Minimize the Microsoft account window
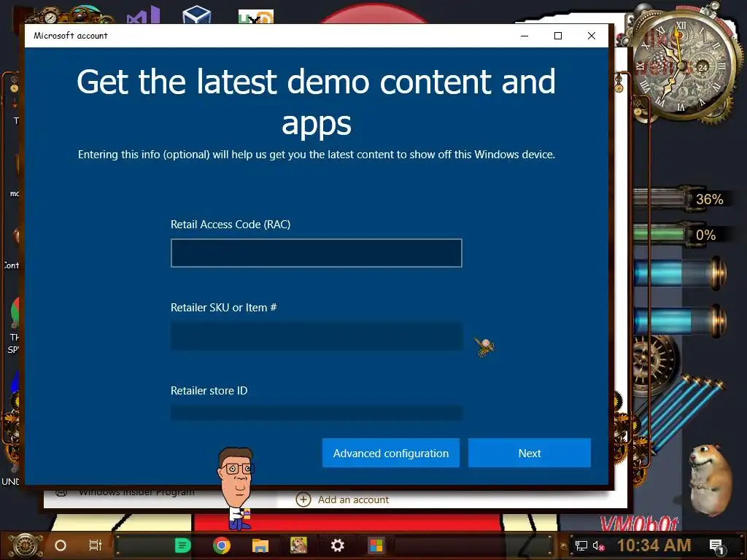 [525, 36]
